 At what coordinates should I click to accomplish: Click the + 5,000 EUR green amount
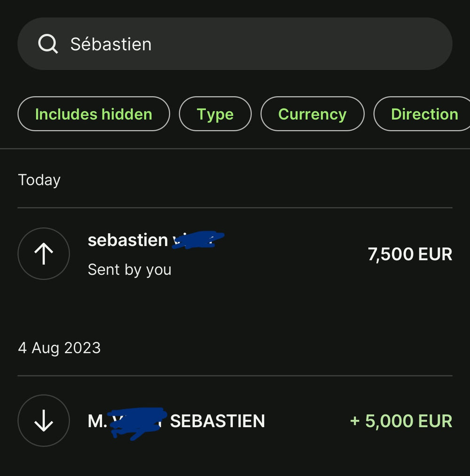coord(401,421)
